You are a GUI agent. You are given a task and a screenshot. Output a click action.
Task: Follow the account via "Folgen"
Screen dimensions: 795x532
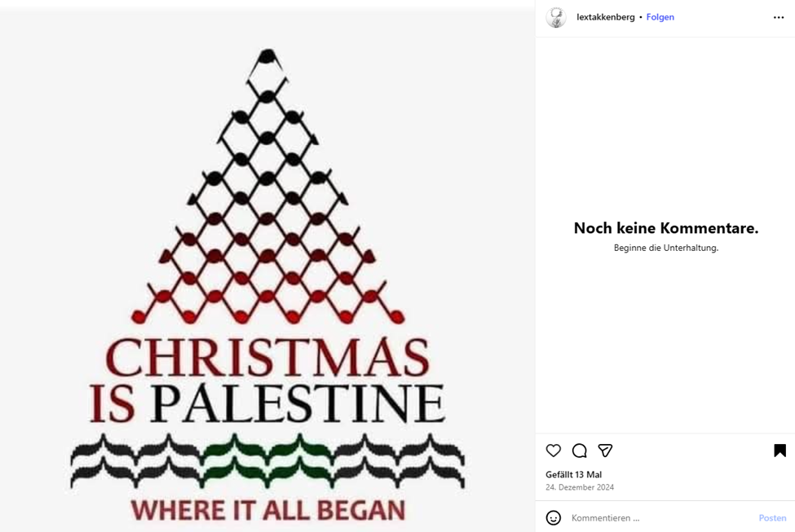(660, 17)
